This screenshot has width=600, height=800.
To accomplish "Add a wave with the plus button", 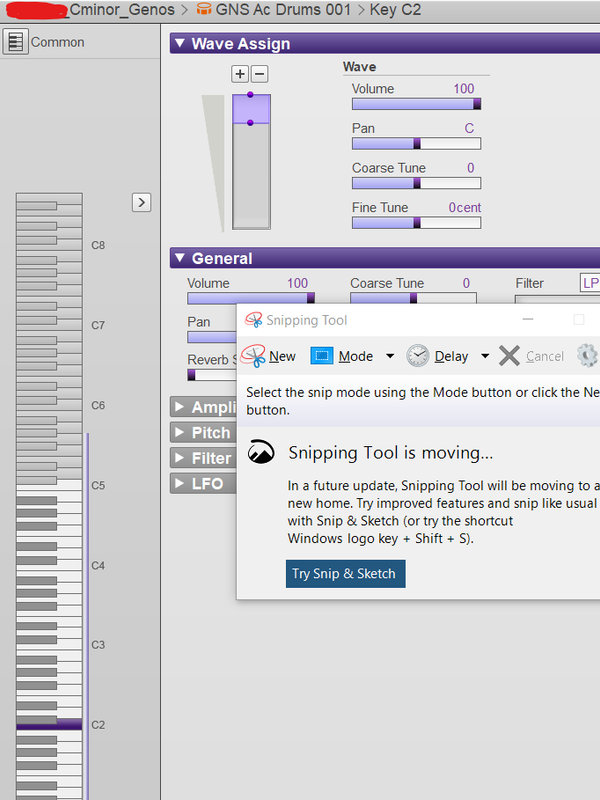I will pos(240,74).
